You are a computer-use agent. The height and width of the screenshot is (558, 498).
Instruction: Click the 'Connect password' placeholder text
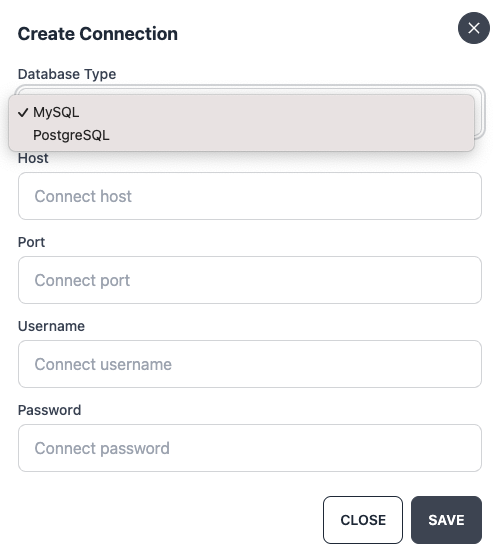(102, 448)
